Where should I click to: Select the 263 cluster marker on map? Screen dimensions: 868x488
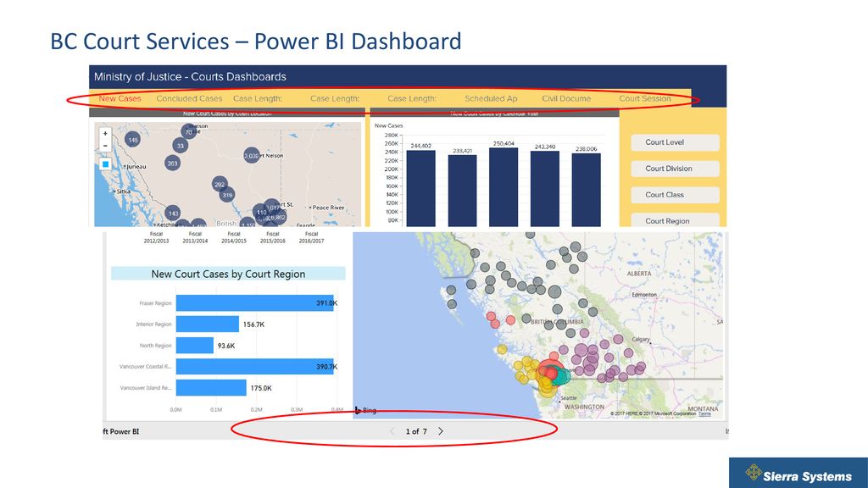pyautogui.click(x=172, y=164)
